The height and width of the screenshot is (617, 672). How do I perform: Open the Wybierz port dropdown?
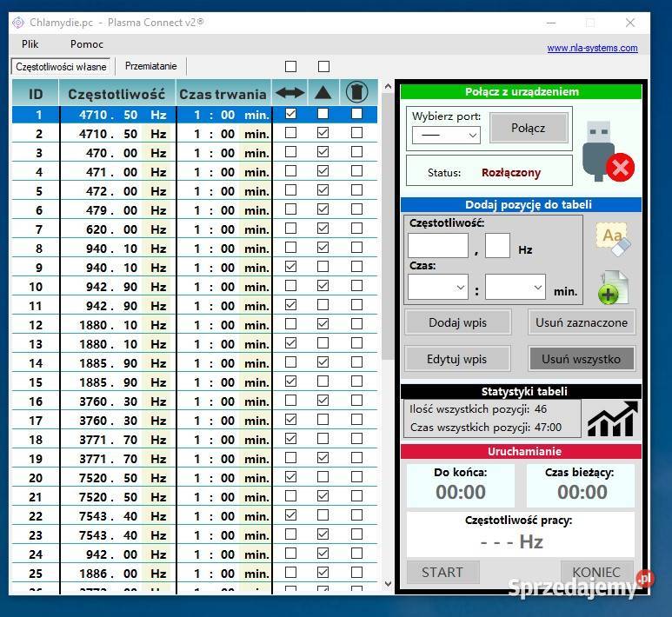446,135
